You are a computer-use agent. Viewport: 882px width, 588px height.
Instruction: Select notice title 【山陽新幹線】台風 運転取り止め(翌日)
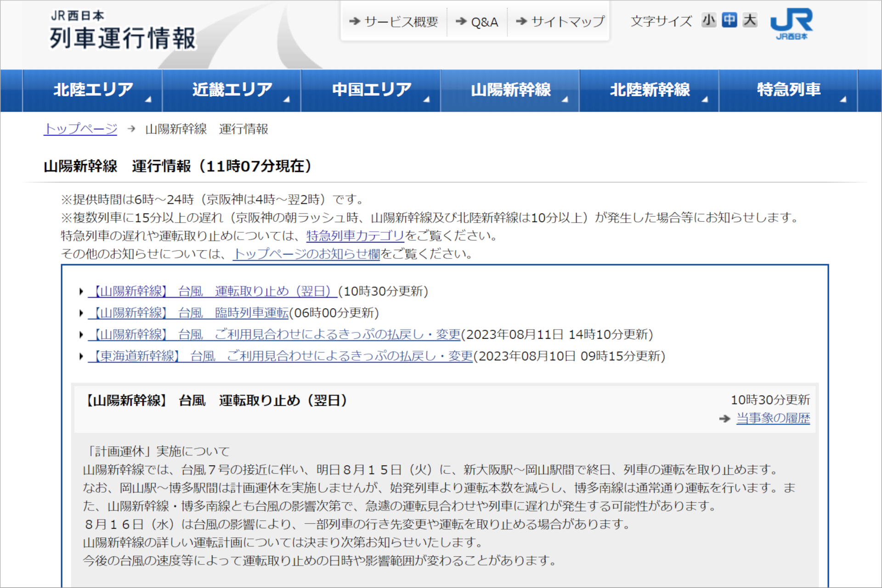click(x=215, y=401)
